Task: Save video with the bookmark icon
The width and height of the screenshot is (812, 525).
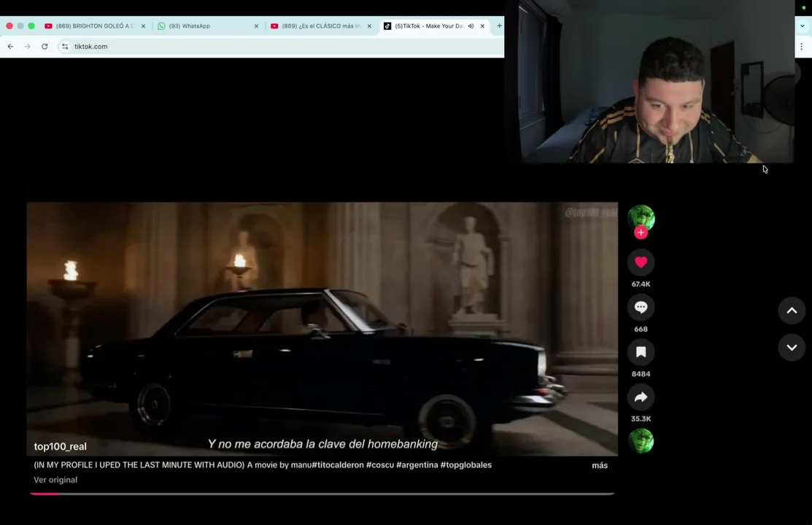Action: pos(641,352)
